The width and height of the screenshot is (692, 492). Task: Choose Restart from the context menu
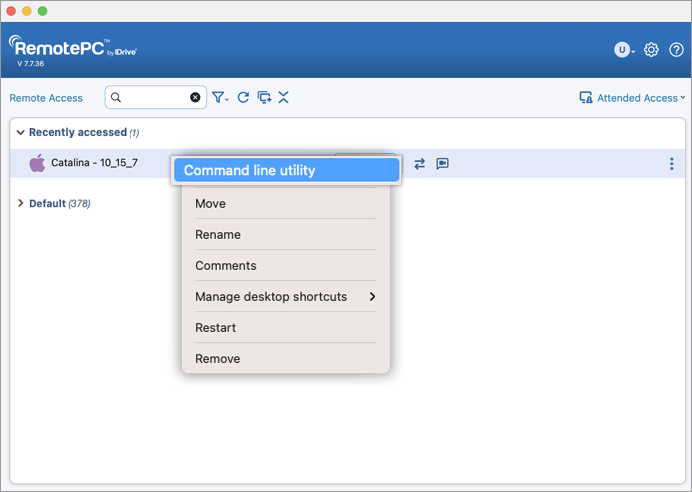[216, 328]
